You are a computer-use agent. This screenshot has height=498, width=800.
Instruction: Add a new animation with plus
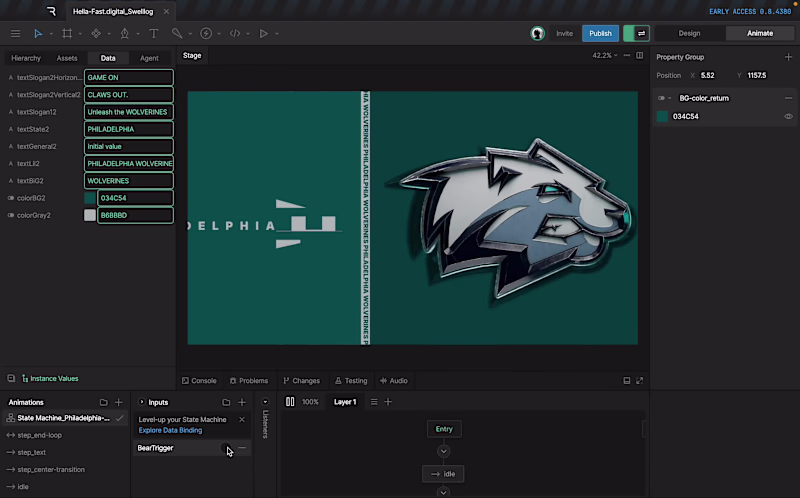pos(118,403)
